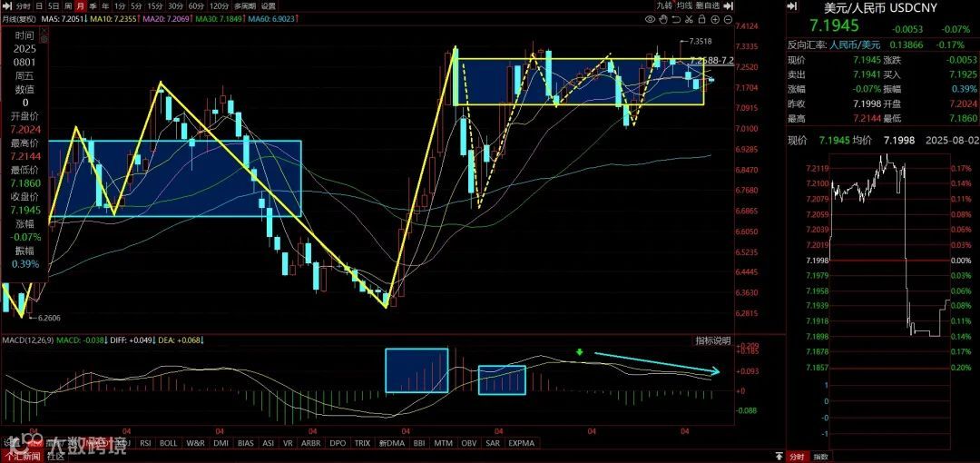
Task: Click the current price 7.1945 header
Action: [835, 26]
